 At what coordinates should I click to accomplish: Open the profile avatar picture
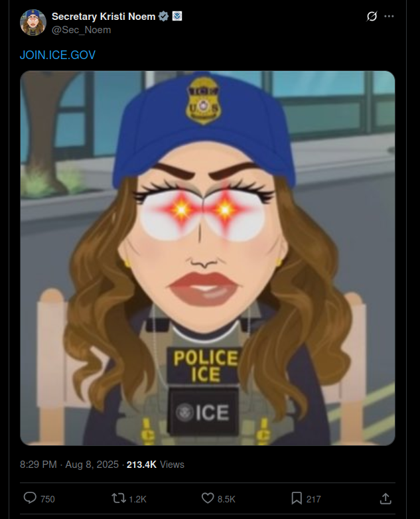coord(33,23)
